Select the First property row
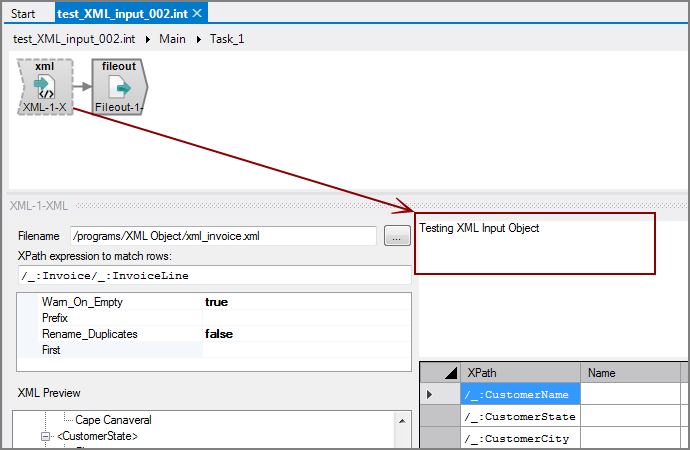690x450 pixels. (110, 350)
